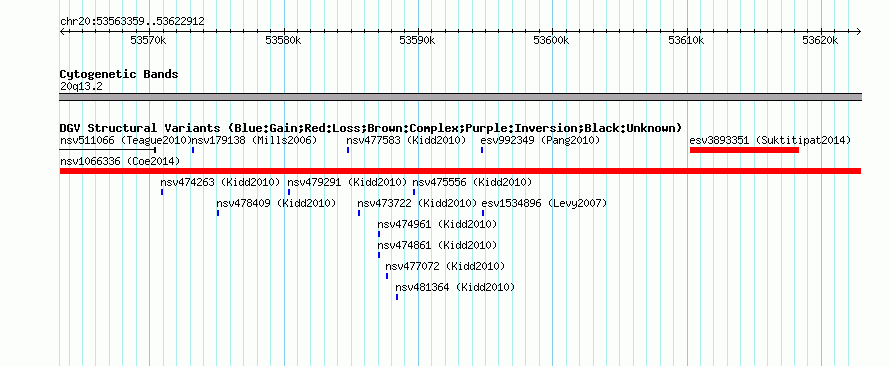This screenshot has width=890, height=366.
Task: Click the nsv474961 (Kidd2010) label
Action: [x=437, y=224]
